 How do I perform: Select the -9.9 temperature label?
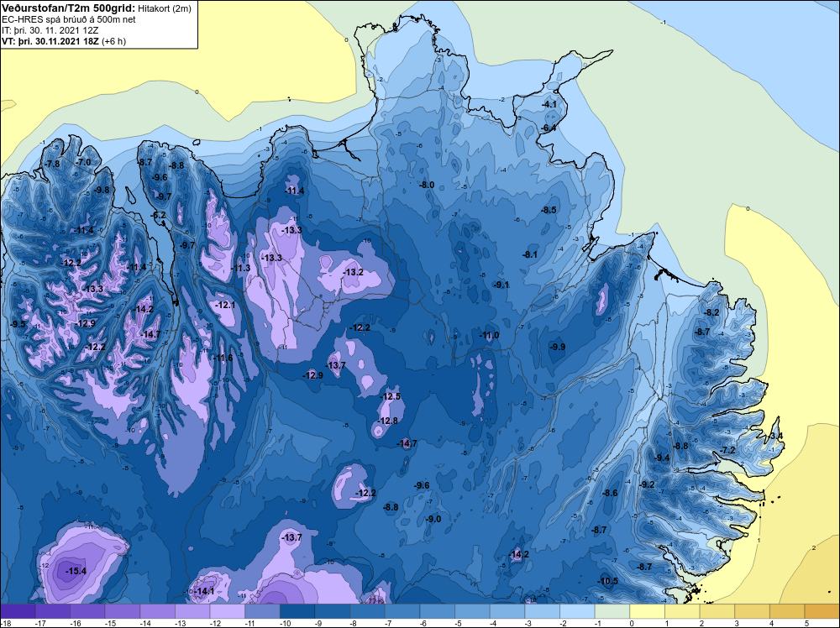558,347
